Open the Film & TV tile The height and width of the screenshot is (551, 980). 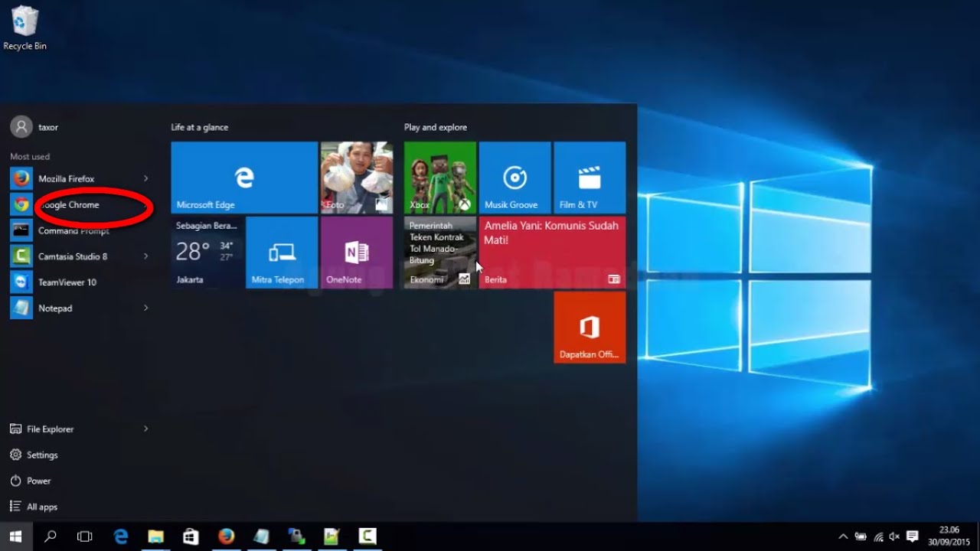pyautogui.click(x=590, y=178)
